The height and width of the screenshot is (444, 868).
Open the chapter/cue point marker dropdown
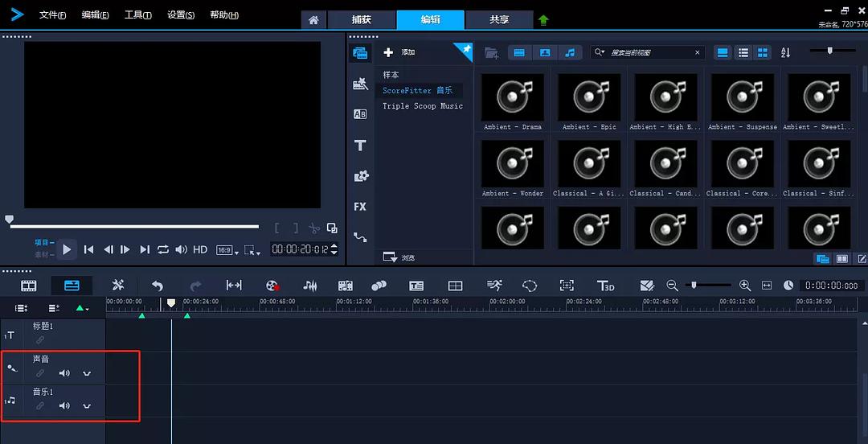pyautogui.click(x=82, y=307)
